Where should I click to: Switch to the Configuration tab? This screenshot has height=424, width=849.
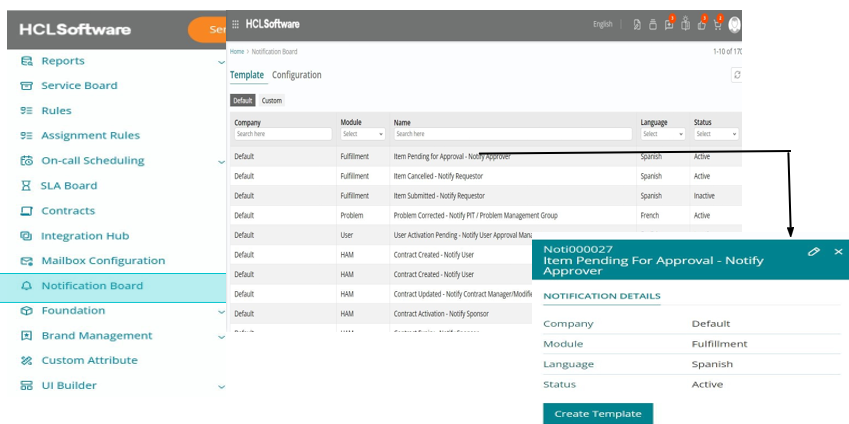coord(297,75)
